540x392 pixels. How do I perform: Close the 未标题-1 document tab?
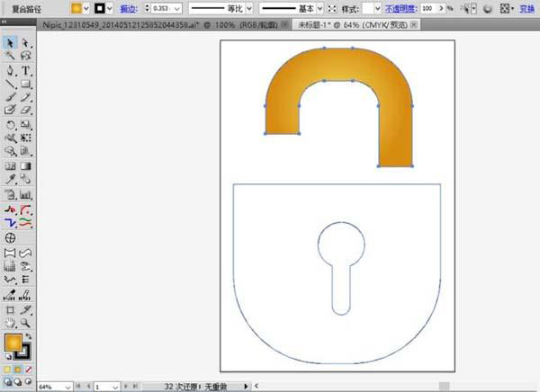tap(414, 24)
